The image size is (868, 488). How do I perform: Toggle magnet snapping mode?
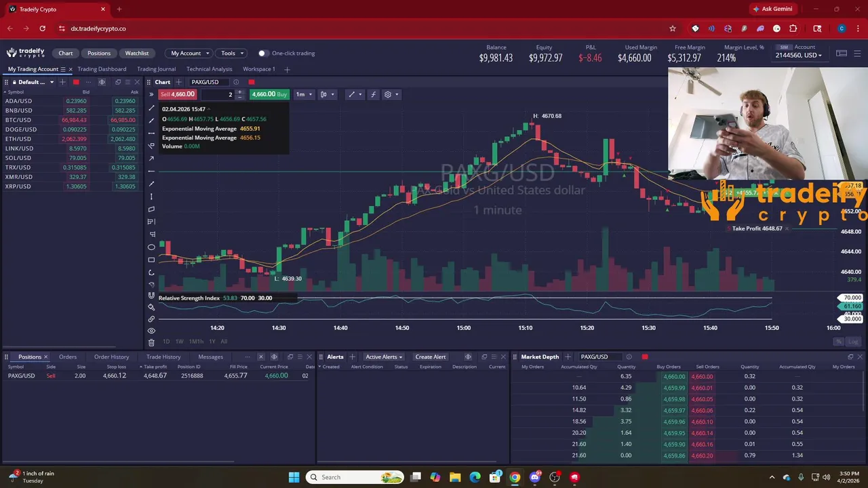pyautogui.click(x=151, y=296)
